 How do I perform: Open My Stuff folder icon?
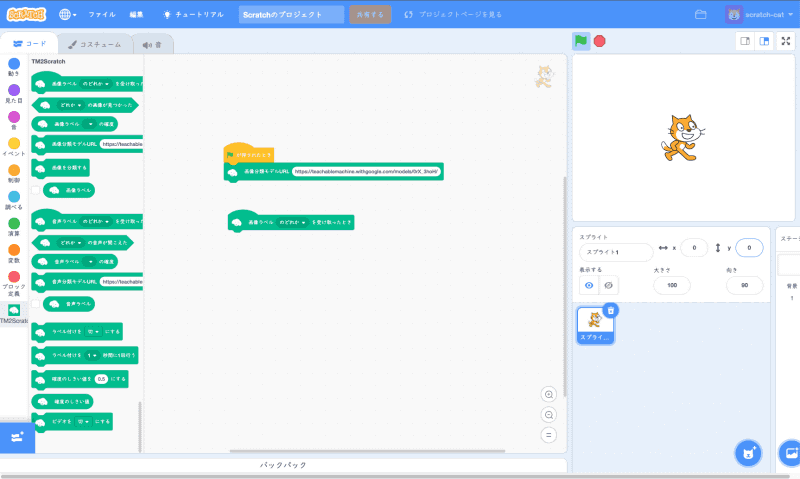701,15
